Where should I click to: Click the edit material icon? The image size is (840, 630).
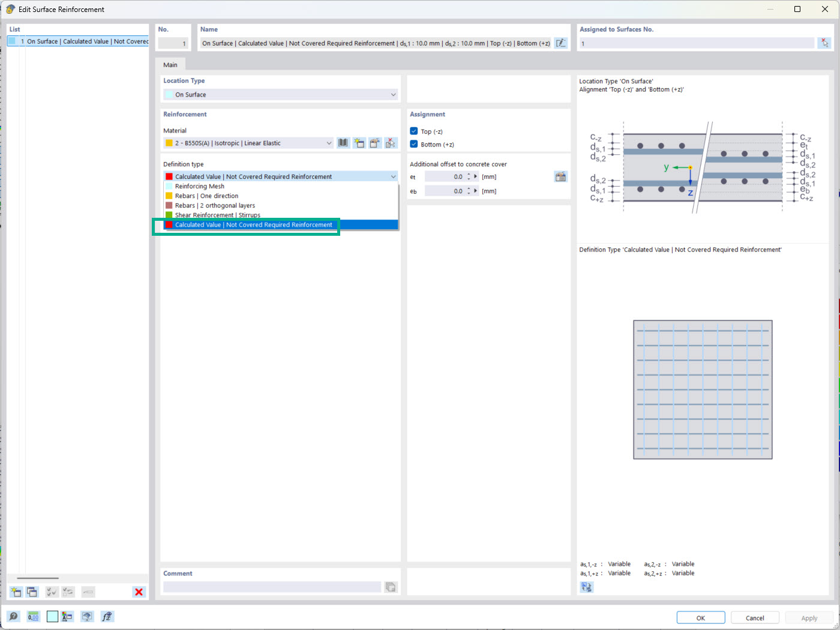tap(375, 143)
